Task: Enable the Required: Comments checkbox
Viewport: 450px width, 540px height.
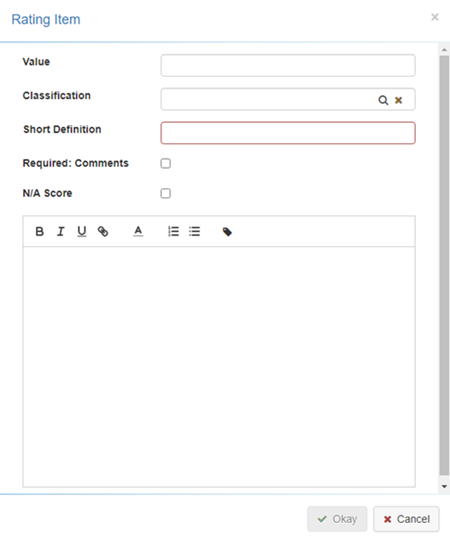Action: (x=166, y=163)
